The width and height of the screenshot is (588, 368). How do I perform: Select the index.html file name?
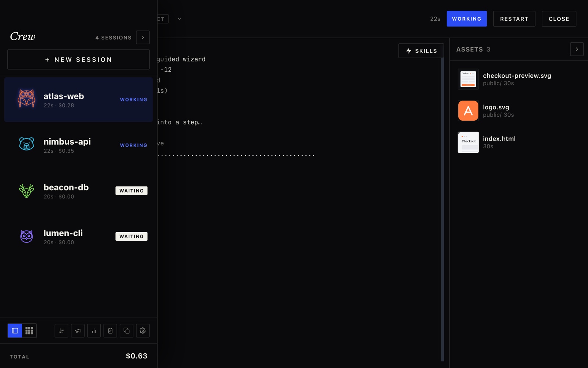pyautogui.click(x=499, y=139)
